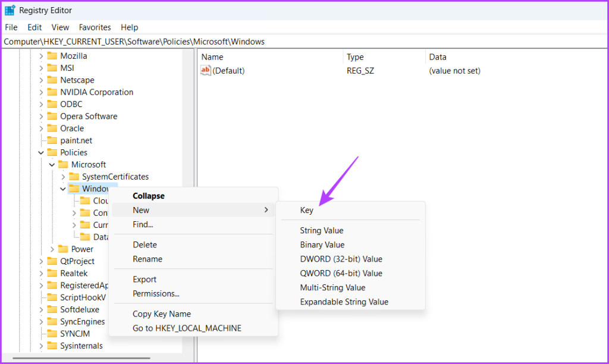Click the (value not set) data cell
Viewport: 609px width, 364px height.
[454, 71]
